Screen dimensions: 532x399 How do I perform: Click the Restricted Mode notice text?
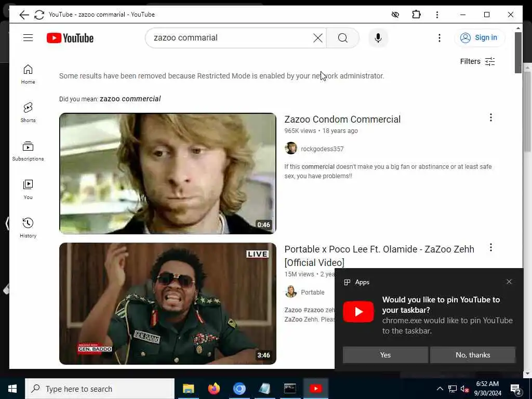pyautogui.click(x=221, y=76)
